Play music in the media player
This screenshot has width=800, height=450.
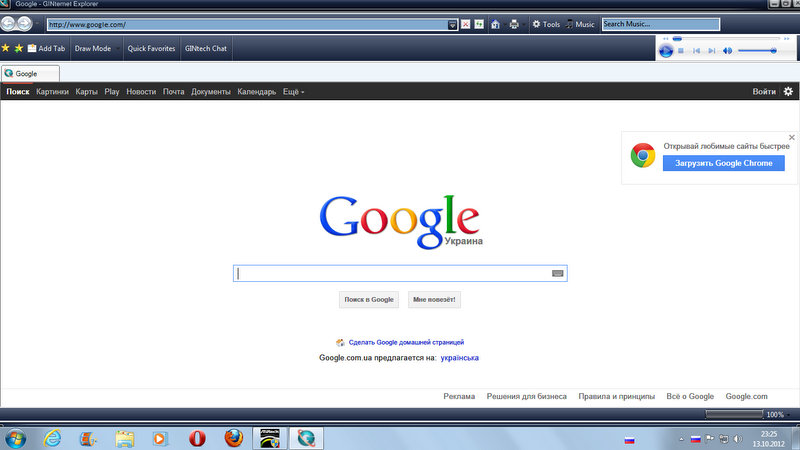666,51
